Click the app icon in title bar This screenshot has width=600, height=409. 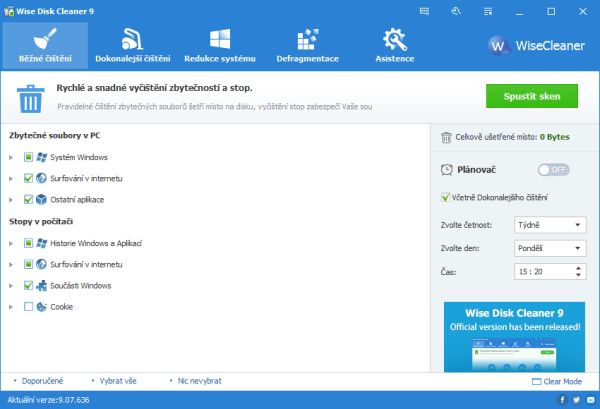[9, 11]
